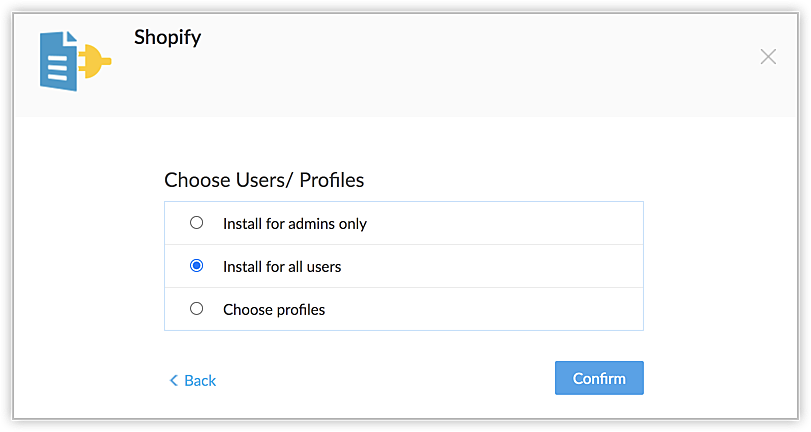Click the Back chevron arrow
This screenshot has width=811, height=432.
173,380
